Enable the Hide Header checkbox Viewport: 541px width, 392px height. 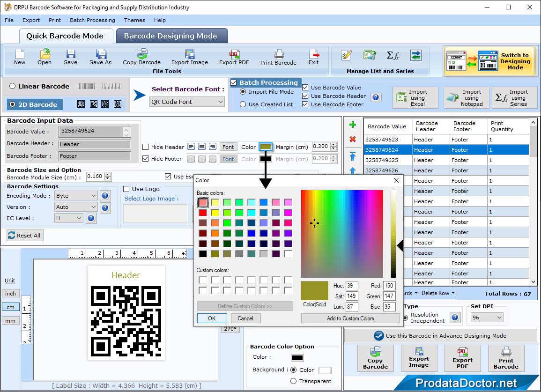pos(146,147)
